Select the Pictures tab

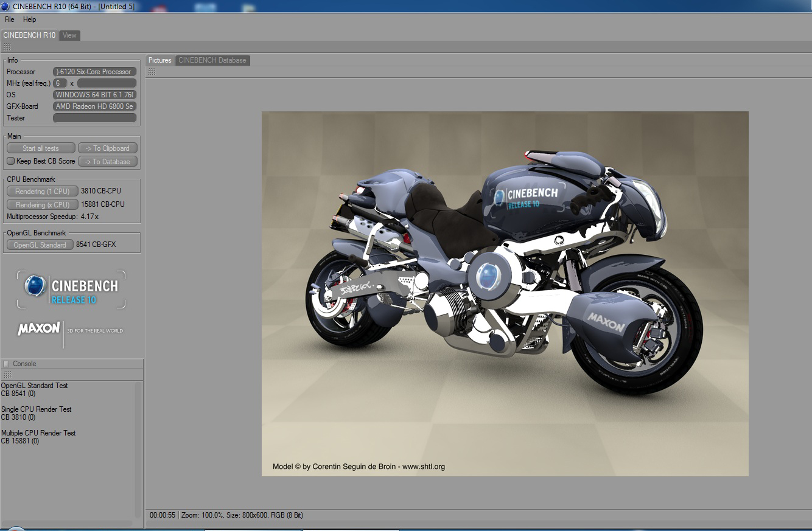tap(160, 60)
